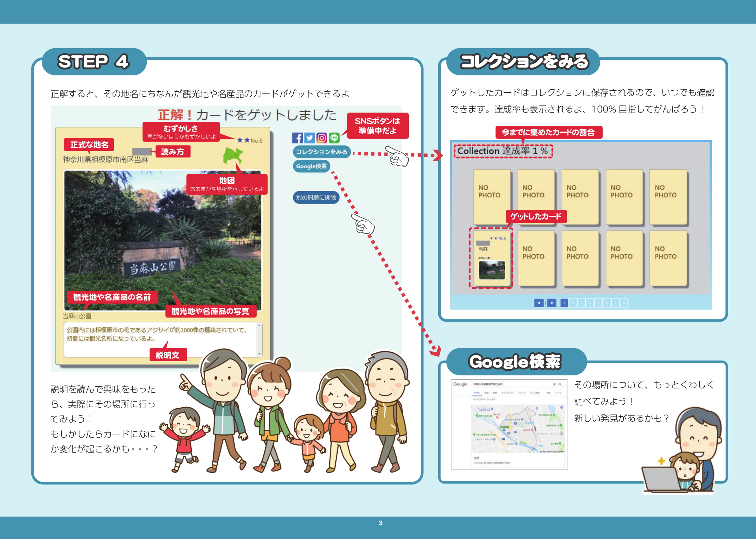Viewport: 756px width, 539px height.
Task: Select the ショッピング tab in Google results
Action: [x=507, y=393]
